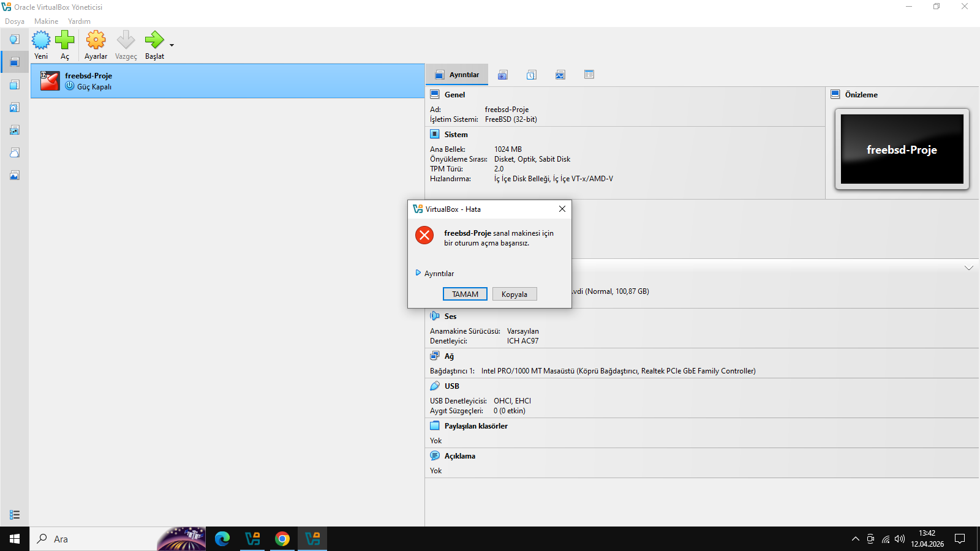Image resolution: width=980 pixels, height=551 pixels.
Task: Open the Yardım menu
Action: pyautogui.click(x=79, y=21)
